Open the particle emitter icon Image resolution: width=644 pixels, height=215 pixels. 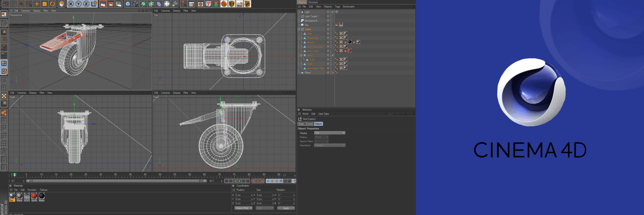click(x=175, y=4)
